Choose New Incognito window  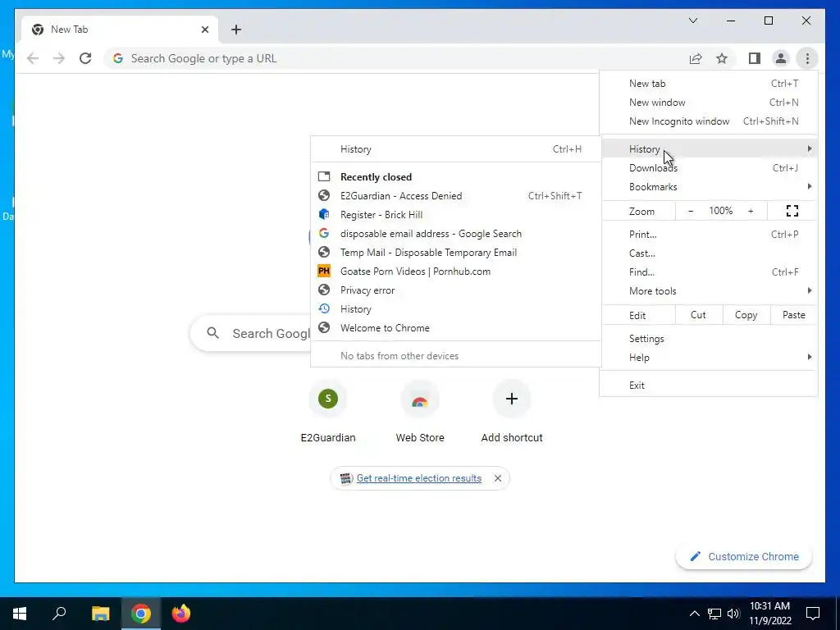coord(710,121)
